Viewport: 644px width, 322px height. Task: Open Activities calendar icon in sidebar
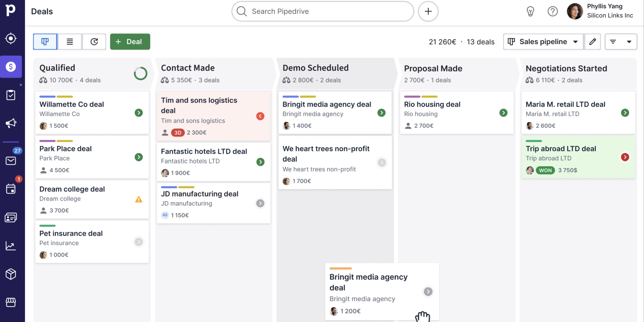click(x=11, y=189)
